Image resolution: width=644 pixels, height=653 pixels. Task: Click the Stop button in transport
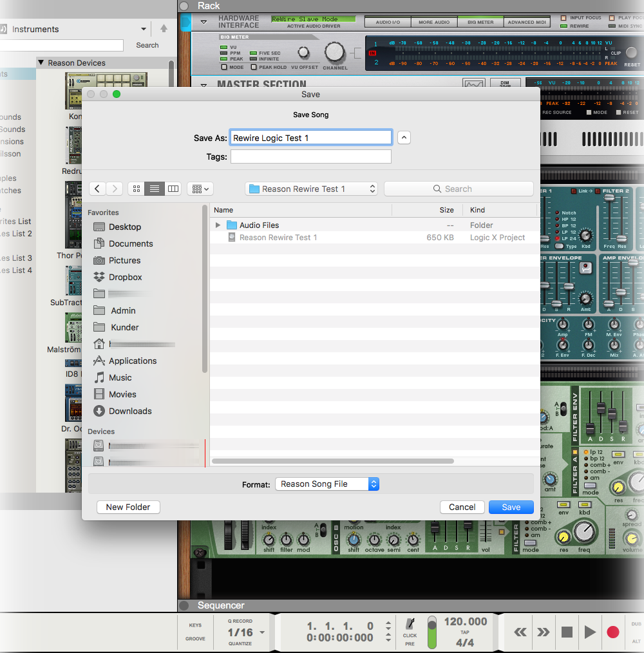(567, 632)
